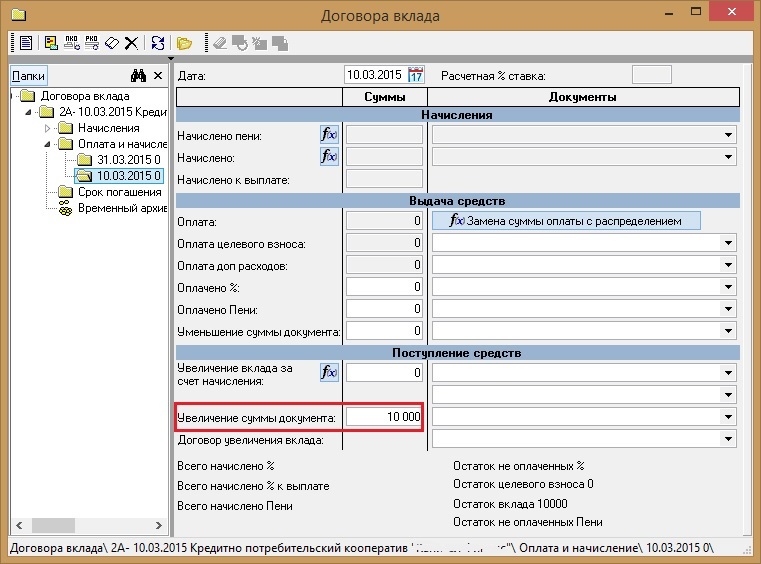Open the Оплачено % document dropdown

coord(728,287)
